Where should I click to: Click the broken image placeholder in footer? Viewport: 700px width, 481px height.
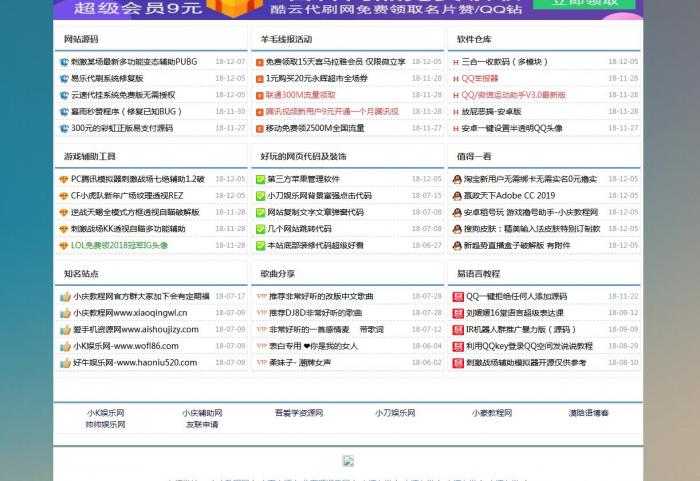click(x=348, y=461)
